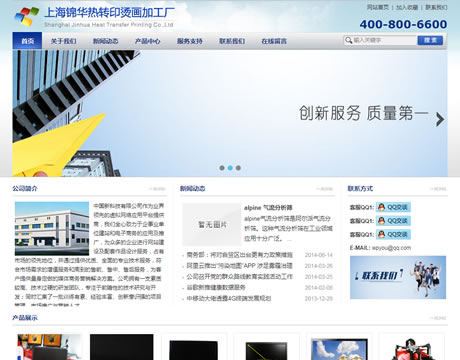Open MORE link of 新闻动态 section
The width and height of the screenshot is (460, 360).
pyautogui.click(x=325, y=189)
